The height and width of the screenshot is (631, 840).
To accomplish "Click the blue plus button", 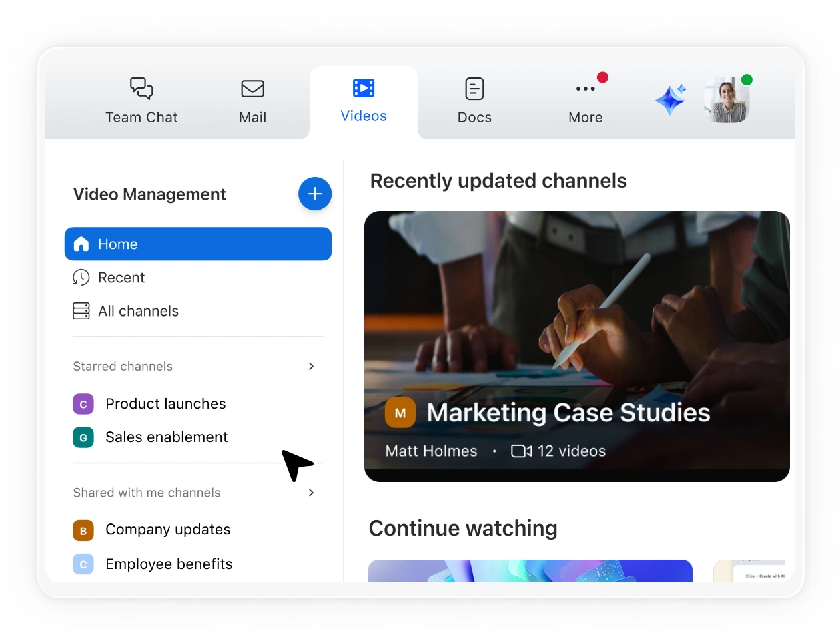I will click(315, 194).
